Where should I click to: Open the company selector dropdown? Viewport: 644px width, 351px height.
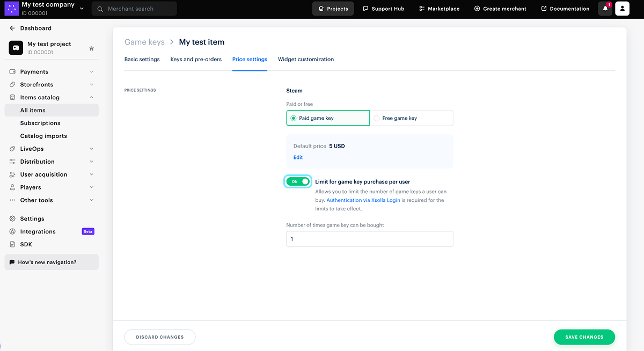click(x=82, y=9)
